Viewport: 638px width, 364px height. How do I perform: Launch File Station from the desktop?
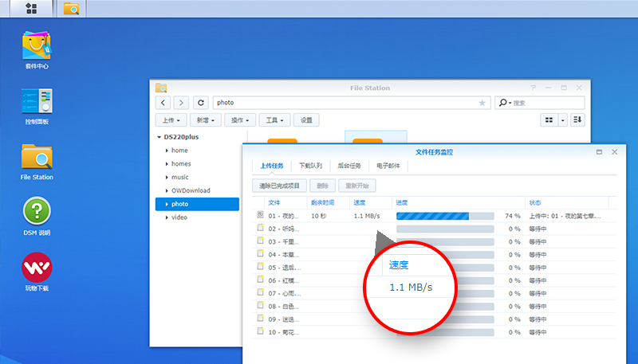[37, 162]
